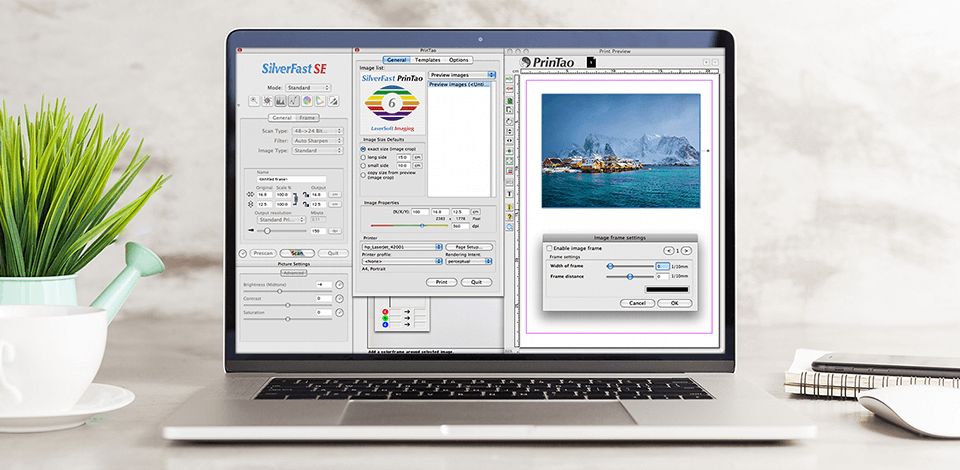960x470 pixels.
Task: Click Cancel in Image frame settings
Action: pyautogui.click(x=637, y=303)
